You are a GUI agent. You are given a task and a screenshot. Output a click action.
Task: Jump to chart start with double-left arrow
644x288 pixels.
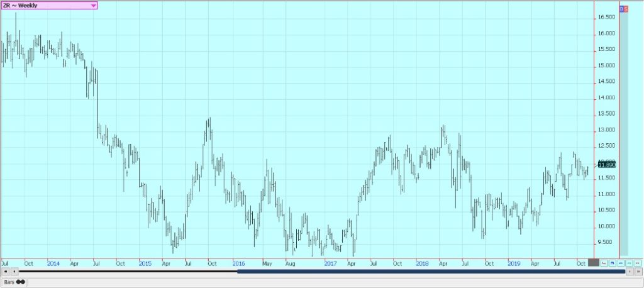tap(6, 272)
